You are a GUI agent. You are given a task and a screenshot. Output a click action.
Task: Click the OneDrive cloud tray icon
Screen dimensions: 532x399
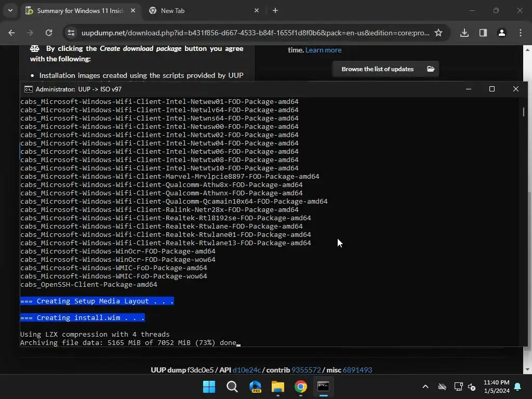click(442, 387)
